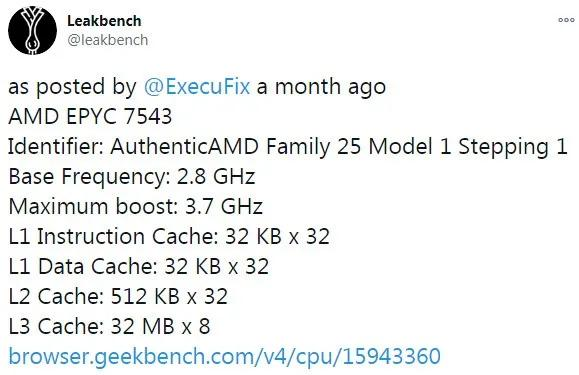This screenshot has height=375, width=579.
Task: Open the @ExecuFix mention
Action: [197, 87]
